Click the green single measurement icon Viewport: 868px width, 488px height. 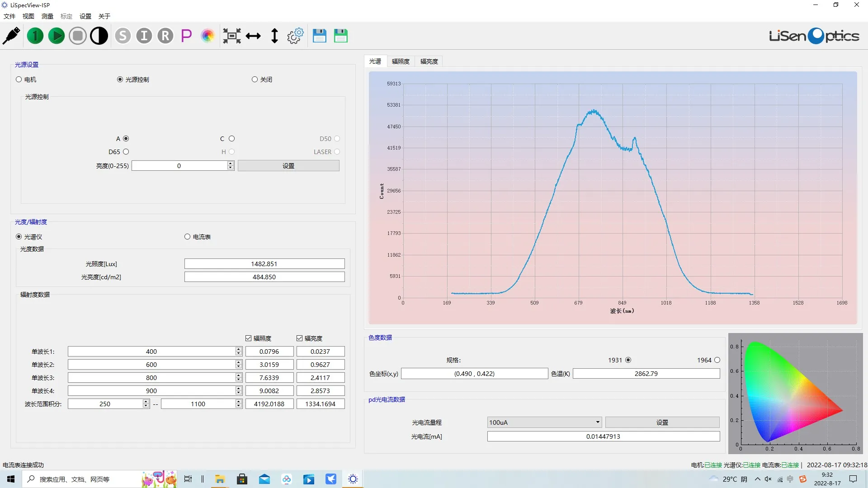click(35, 36)
